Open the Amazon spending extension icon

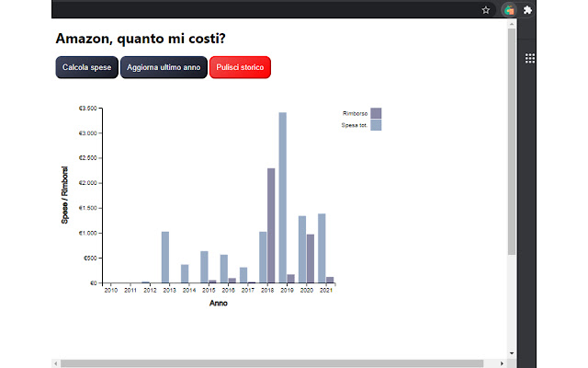pos(508,10)
